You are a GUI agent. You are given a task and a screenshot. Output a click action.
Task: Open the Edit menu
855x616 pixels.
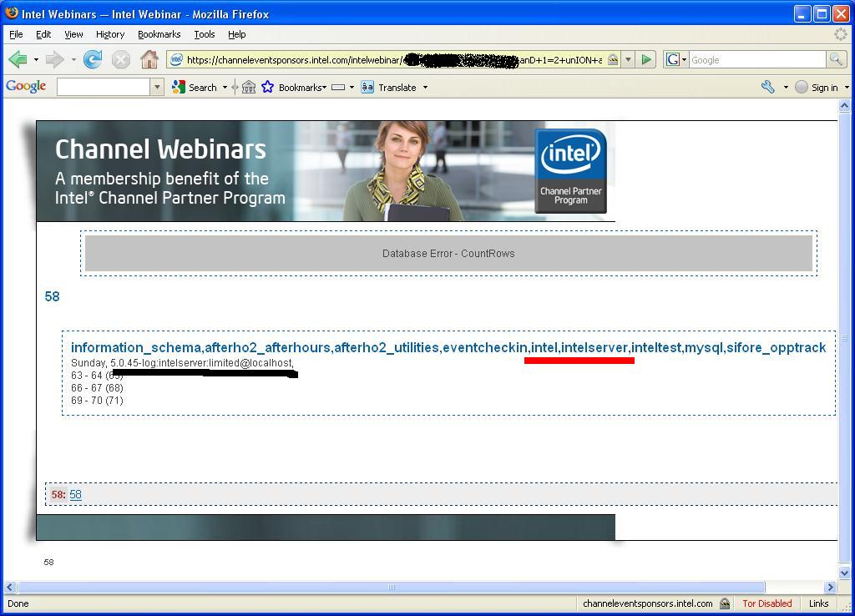click(x=43, y=34)
